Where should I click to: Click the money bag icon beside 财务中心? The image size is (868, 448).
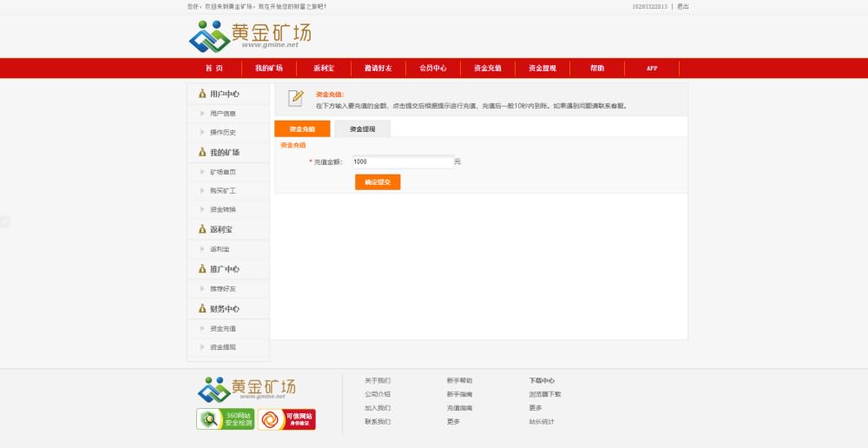point(202,309)
